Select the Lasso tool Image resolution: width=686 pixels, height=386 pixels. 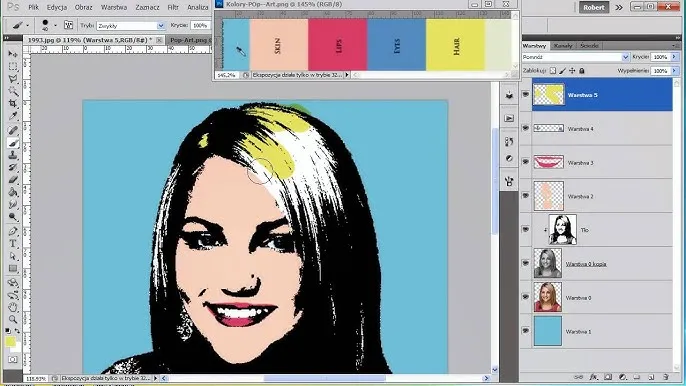[13, 79]
